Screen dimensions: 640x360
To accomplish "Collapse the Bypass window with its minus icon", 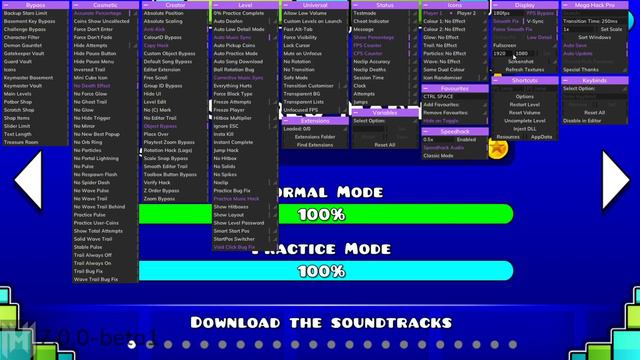I will pos(6,5).
